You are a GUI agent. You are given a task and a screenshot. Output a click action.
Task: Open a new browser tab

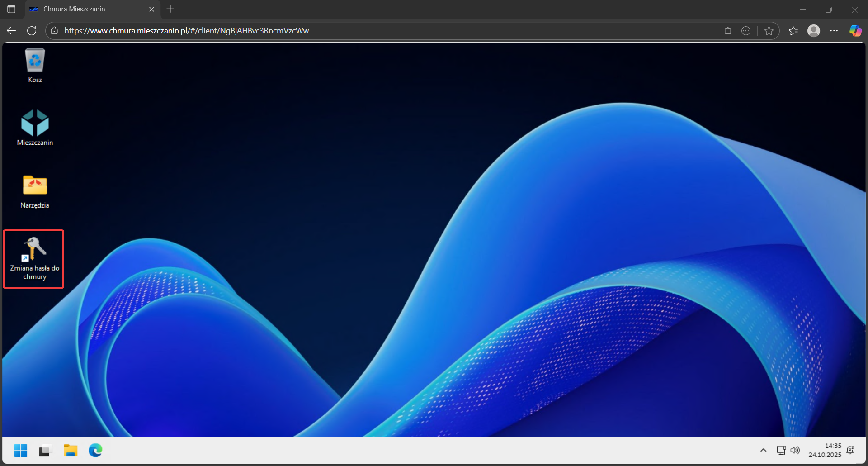(x=170, y=9)
